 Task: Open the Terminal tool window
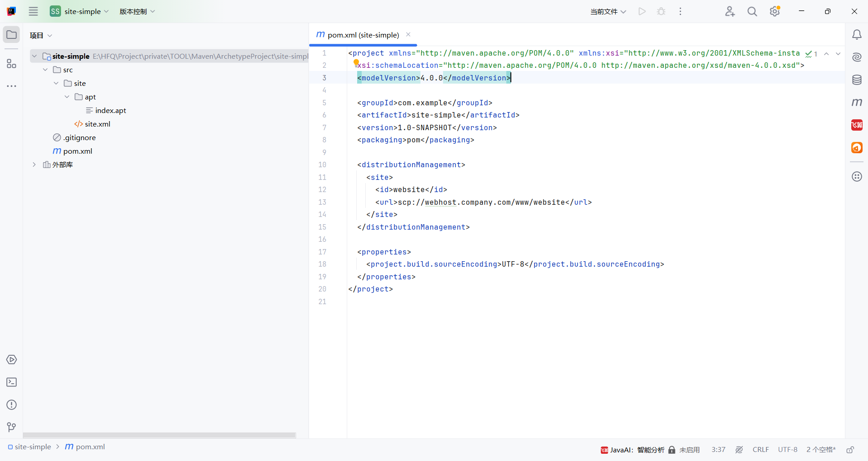coord(12,382)
